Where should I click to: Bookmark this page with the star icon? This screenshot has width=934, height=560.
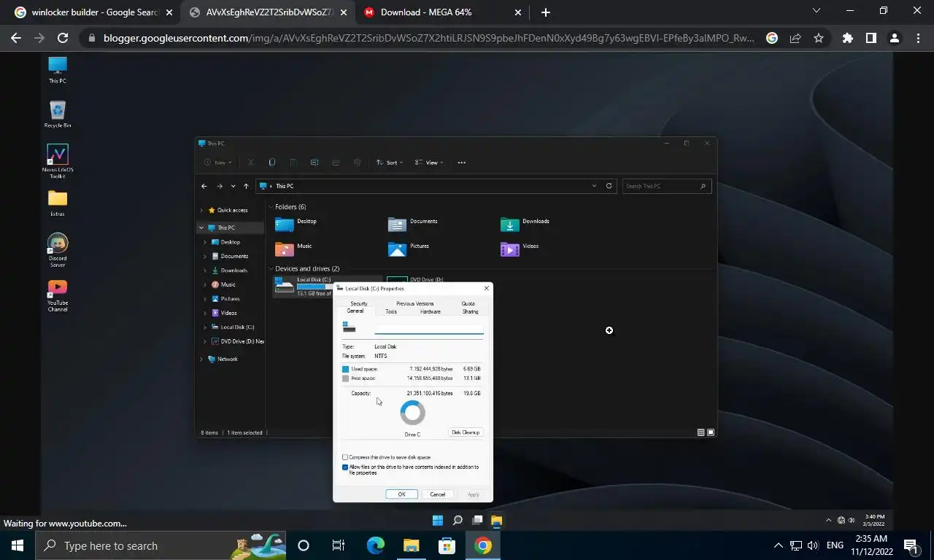819,38
